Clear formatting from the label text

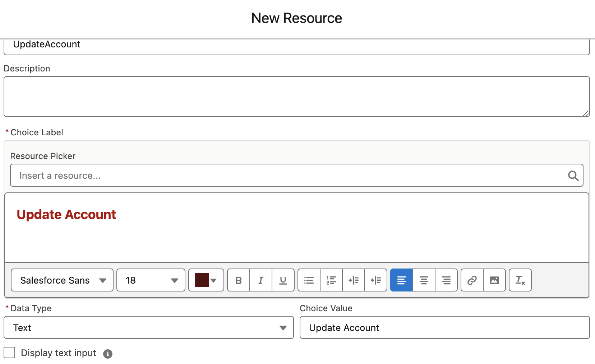tap(520, 280)
